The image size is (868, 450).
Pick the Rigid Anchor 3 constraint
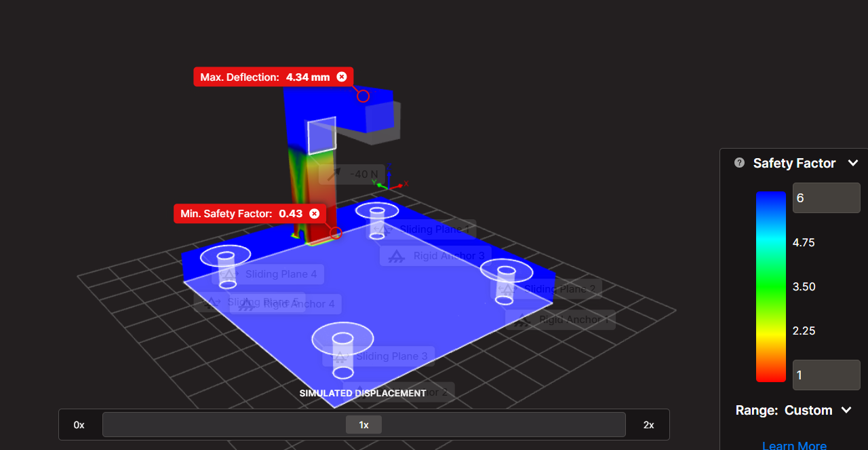435,256
